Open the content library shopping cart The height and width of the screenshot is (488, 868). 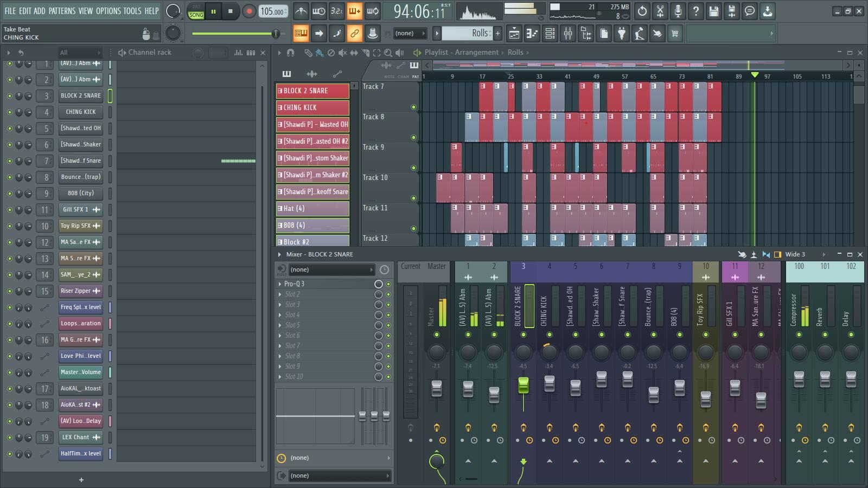point(675,34)
